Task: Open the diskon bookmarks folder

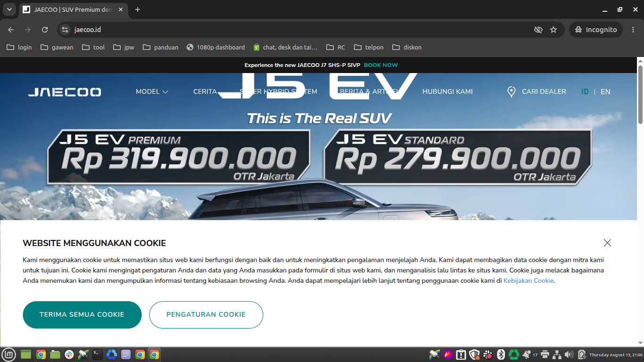Action: point(407,47)
